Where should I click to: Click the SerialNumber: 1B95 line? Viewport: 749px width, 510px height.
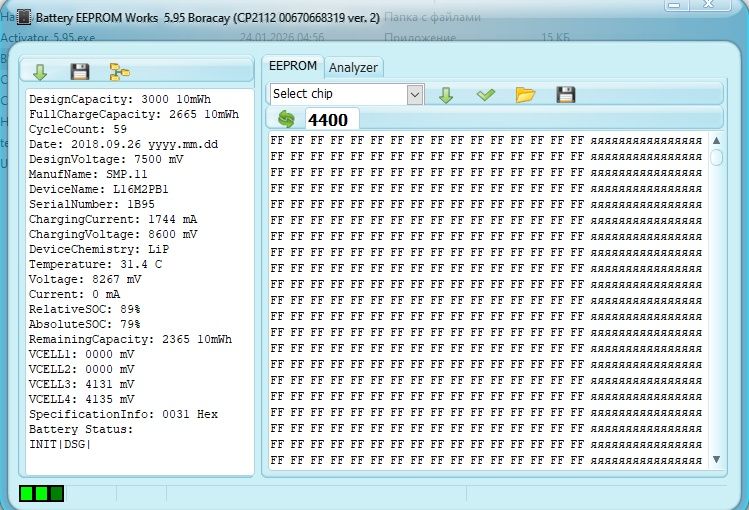pyautogui.click(x=92, y=204)
